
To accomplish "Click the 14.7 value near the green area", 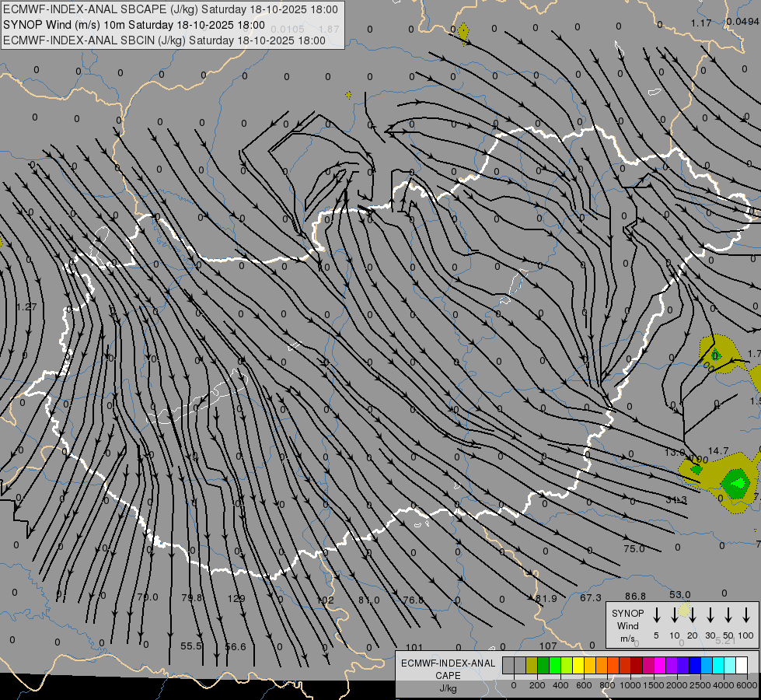I will tap(718, 450).
